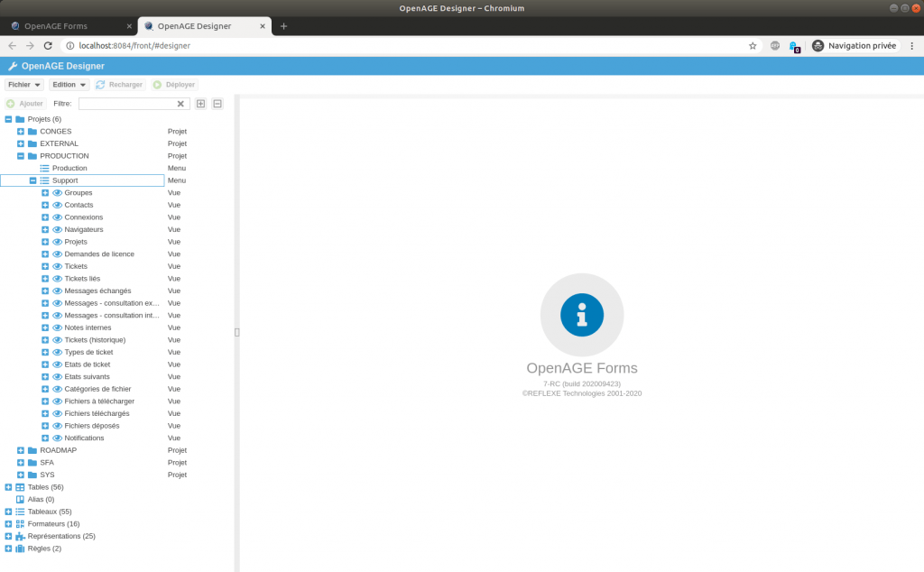Expand the SFA project
This screenshot has height=572, width=924.
pyautogui.click(x=21, y=463)
